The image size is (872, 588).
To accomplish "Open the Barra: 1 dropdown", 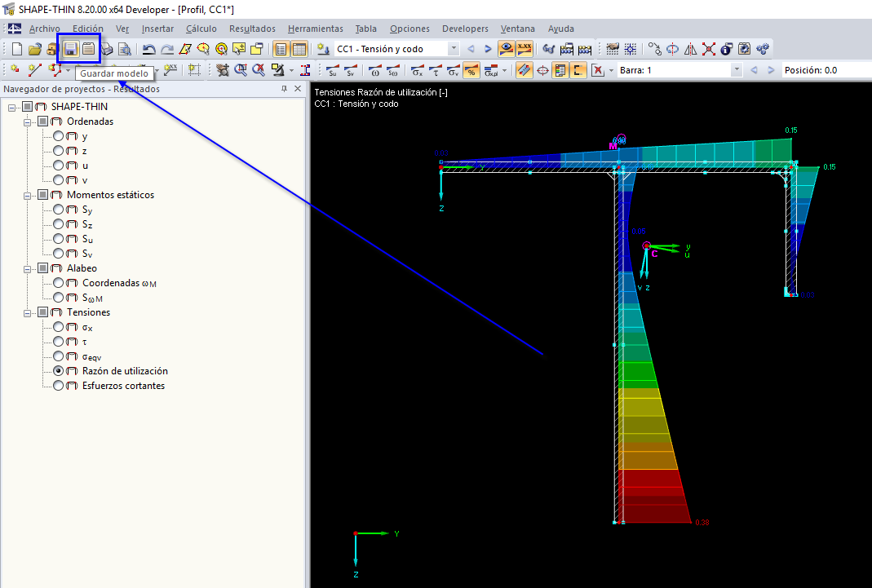I will [737, 70].
